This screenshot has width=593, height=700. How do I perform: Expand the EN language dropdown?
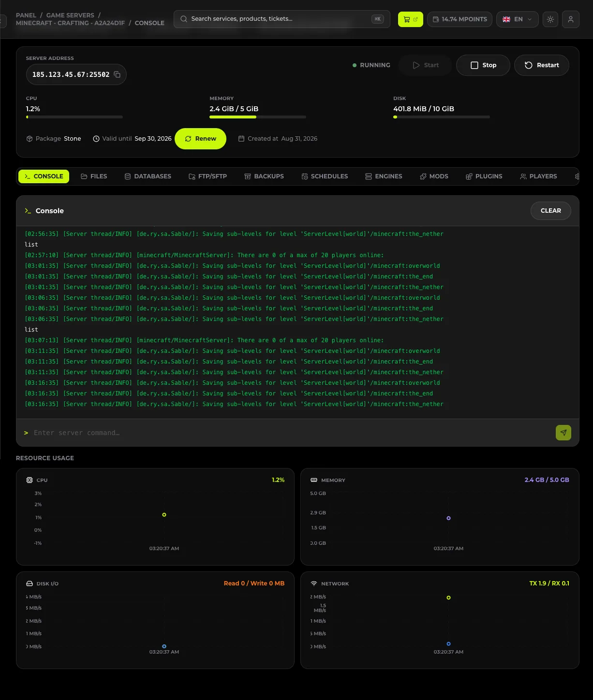click(518, 19)
